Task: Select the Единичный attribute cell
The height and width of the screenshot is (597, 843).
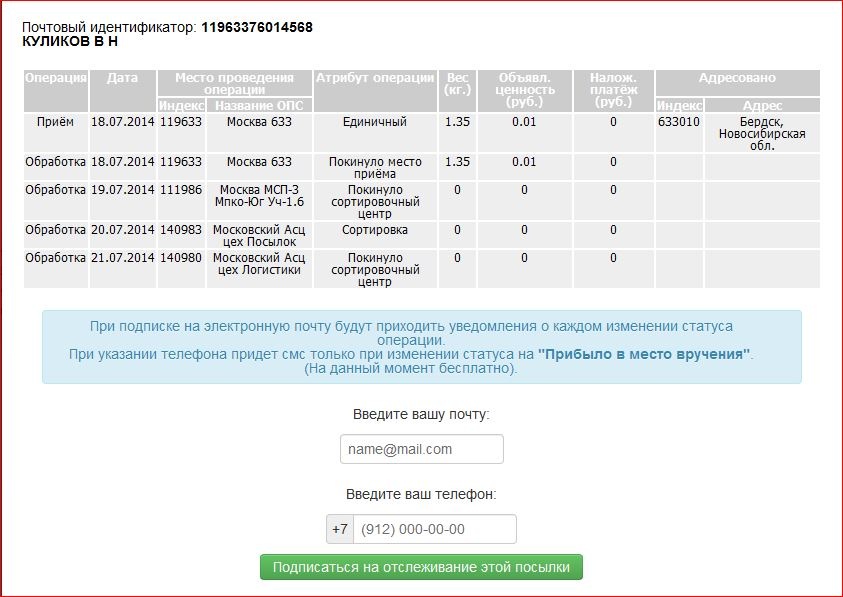Action: (375, 122)
